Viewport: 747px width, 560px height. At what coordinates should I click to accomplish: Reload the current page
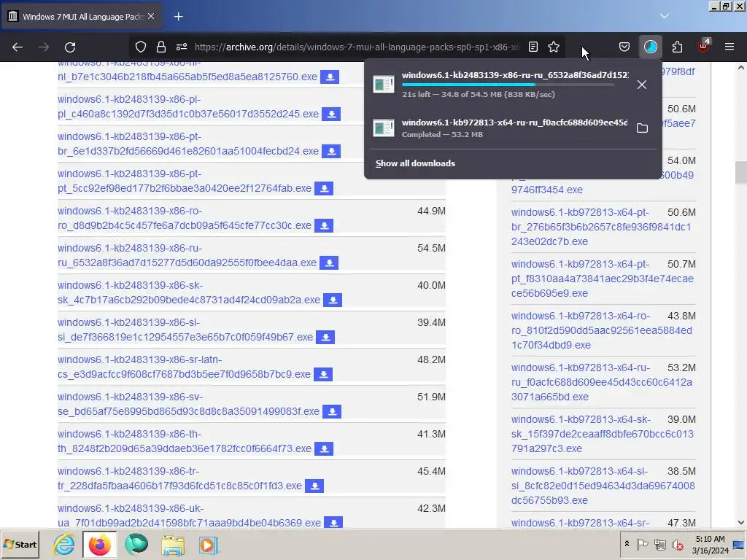click(70, 47)
